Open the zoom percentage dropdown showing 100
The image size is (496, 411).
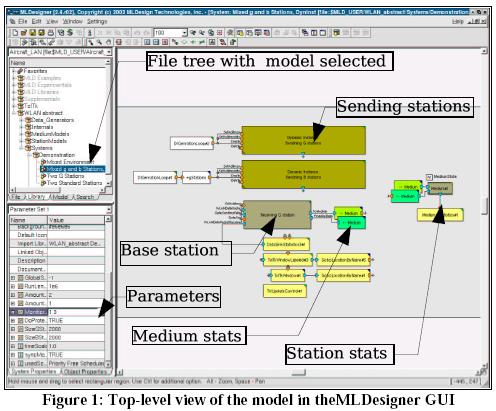click(184, 33)
